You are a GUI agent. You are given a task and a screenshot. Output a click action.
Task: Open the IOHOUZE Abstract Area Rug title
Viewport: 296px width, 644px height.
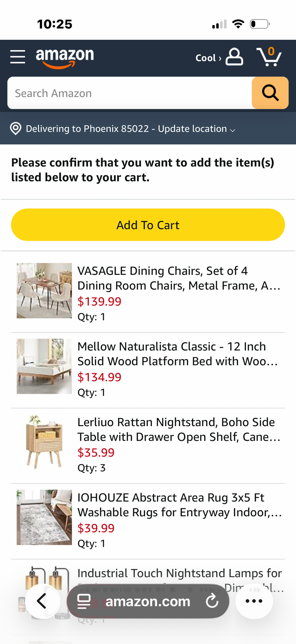coord(179,505)
